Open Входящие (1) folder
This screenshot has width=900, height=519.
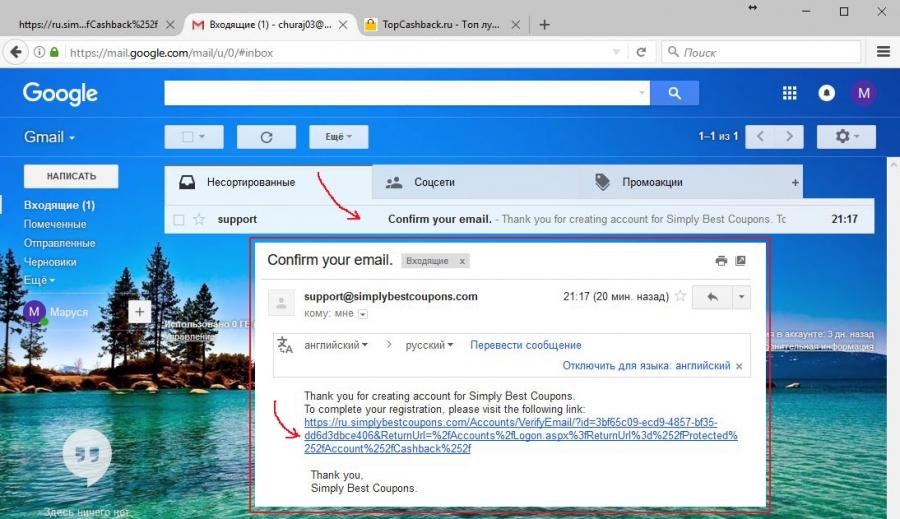tap(59, 205)
